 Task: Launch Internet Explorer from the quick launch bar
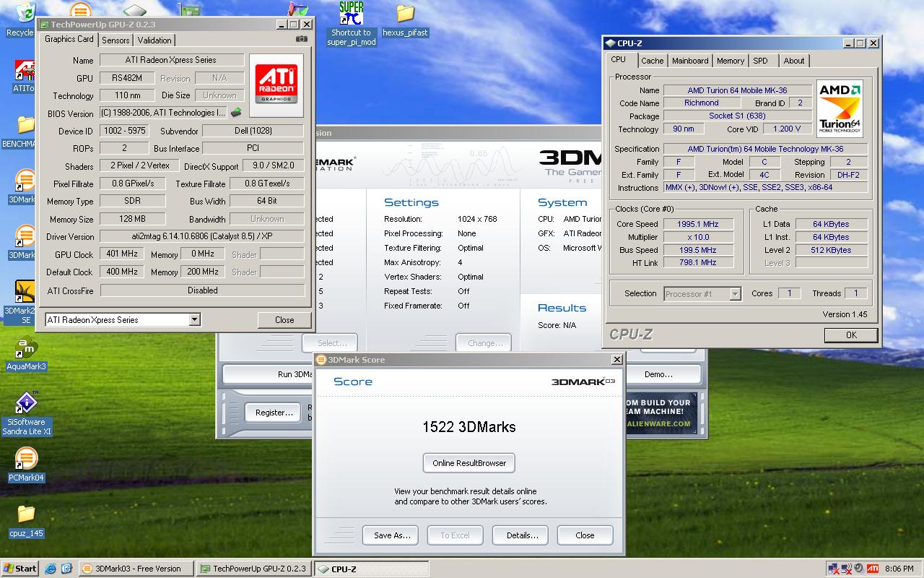tap(51, 569)
